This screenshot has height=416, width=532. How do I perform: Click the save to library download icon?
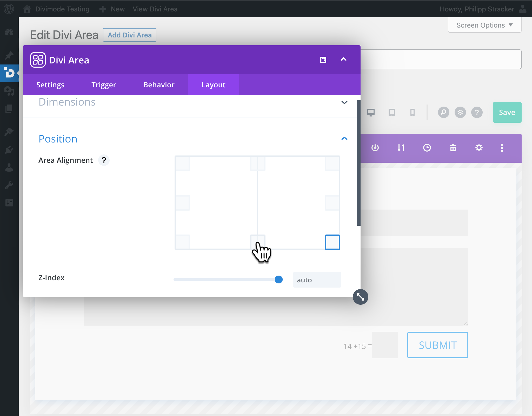[x=375, y=148]
